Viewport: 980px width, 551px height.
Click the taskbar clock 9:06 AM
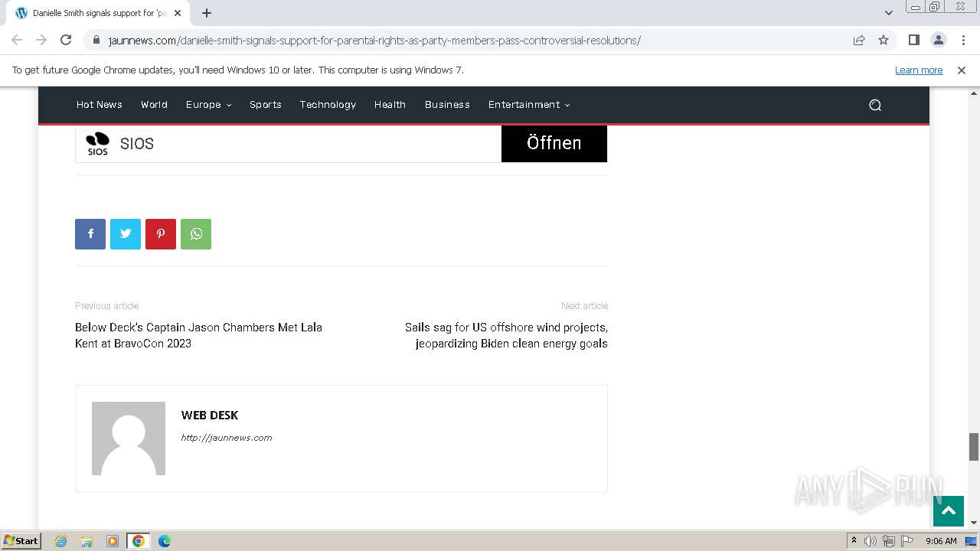(x=941, y=541)
